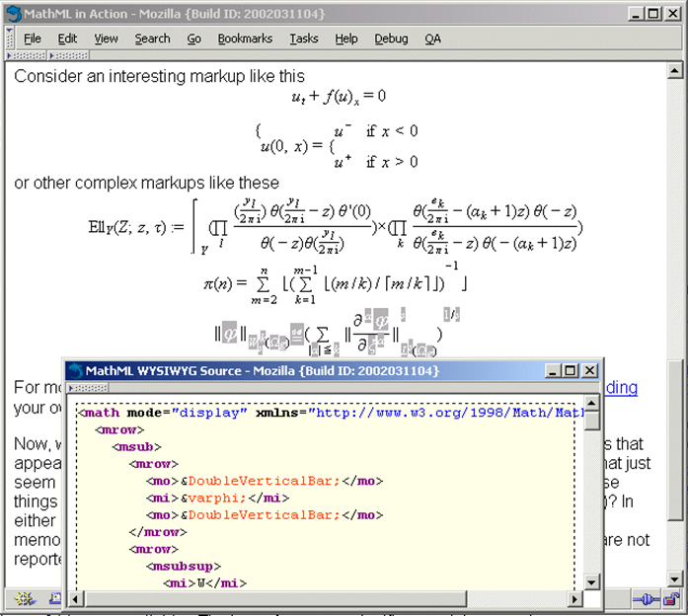Open the Search menu
The height and width of the screenshot is (616, 688).
[x=152, y=38]
